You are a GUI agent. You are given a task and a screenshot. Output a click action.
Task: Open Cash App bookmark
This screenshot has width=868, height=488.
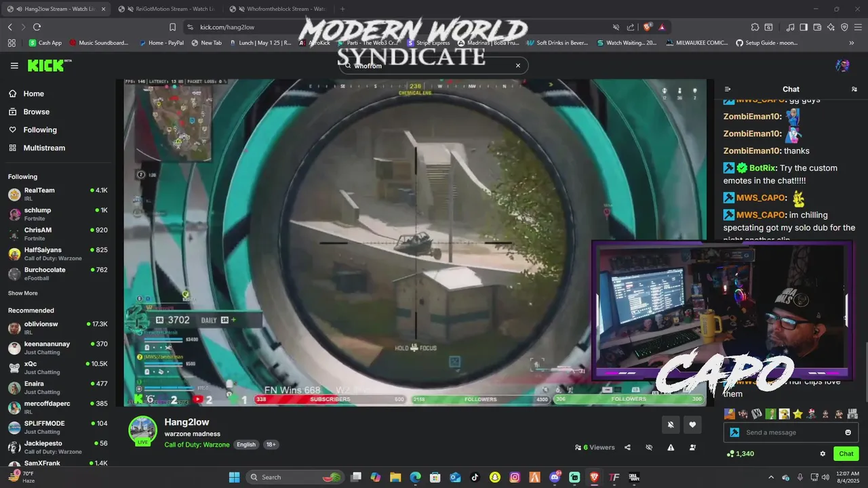pyautogui.click(x=45, y=43)
